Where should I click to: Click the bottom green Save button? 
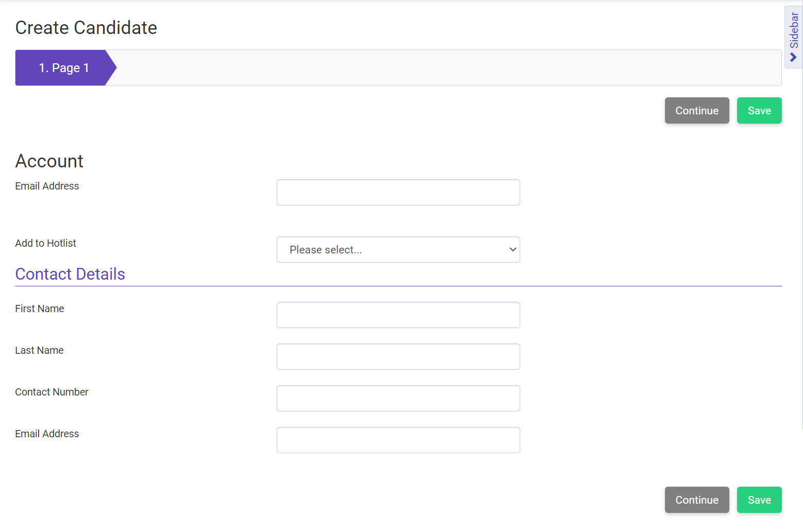click(759, 500)
